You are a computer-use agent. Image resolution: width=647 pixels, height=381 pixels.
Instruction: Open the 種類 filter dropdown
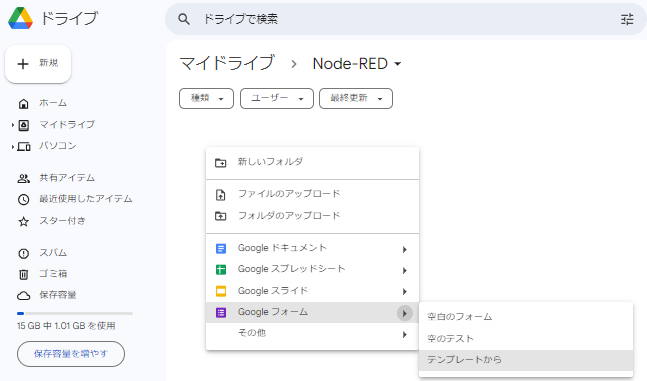206,99
